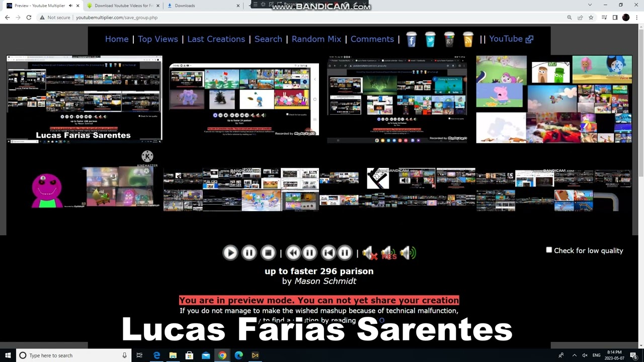Share via the Twitter cup icon
This screenshot has height=362, width=644.
[430, 39]
